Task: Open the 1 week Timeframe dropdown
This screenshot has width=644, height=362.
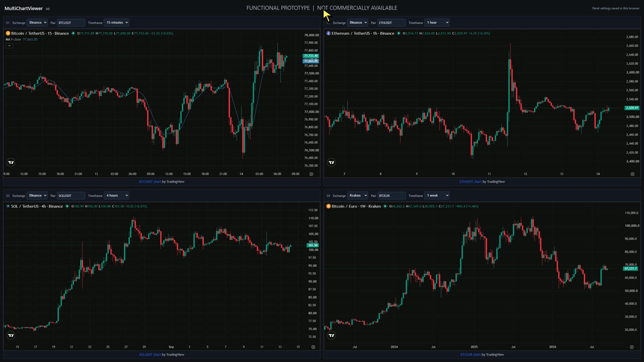Action: click(437, 196)
